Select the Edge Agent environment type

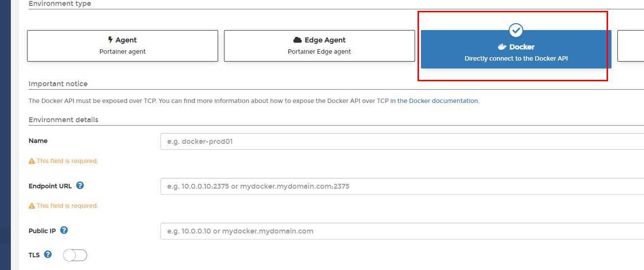coord(320,46)
